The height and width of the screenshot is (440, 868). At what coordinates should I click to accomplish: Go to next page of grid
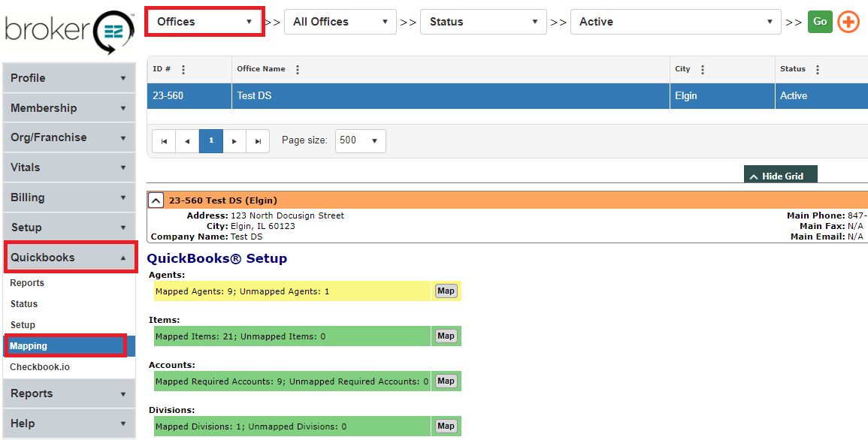[234, 141]
